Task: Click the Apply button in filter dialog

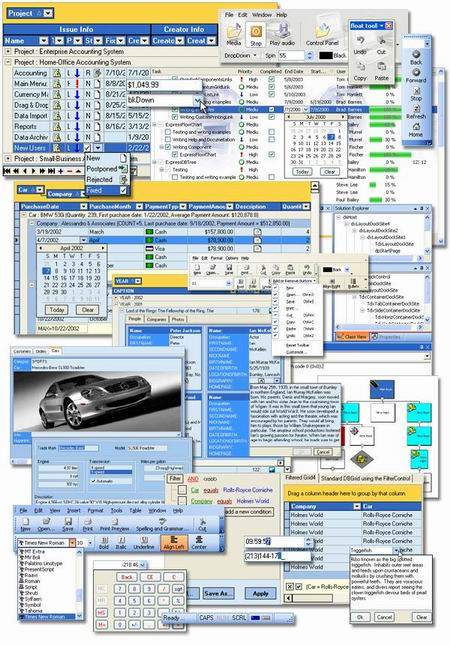Action: click(x=260, y=594)
